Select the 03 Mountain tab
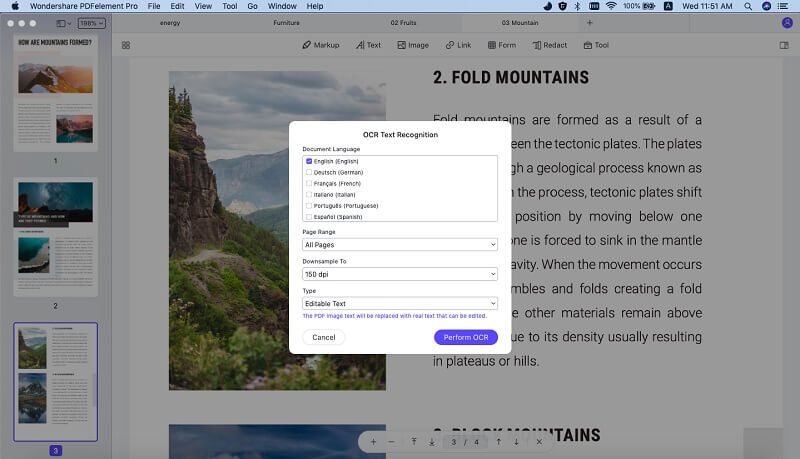Screen dimensions: 800x459 [x=520, y=23]
